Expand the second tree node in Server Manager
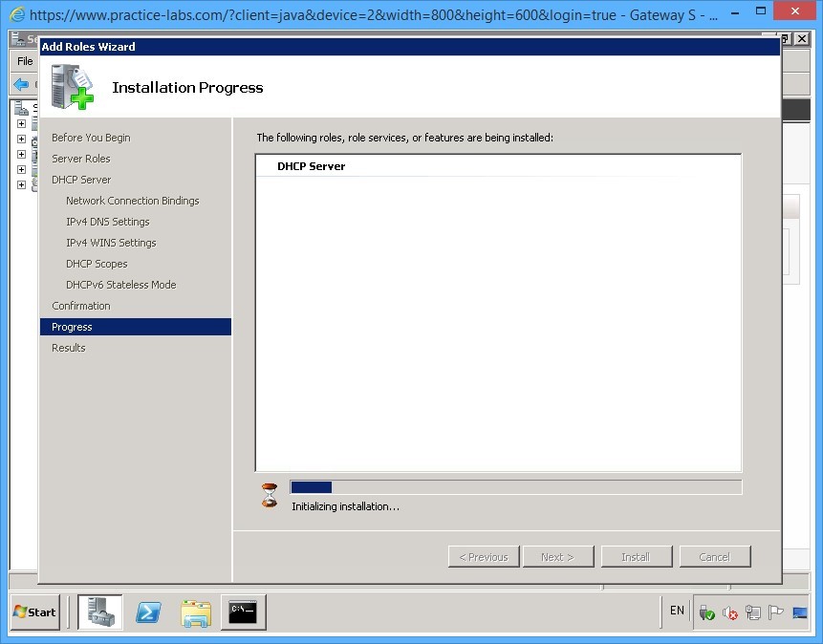Image resolution: width=823 pixels, height=644 pixels. (21, 138)
